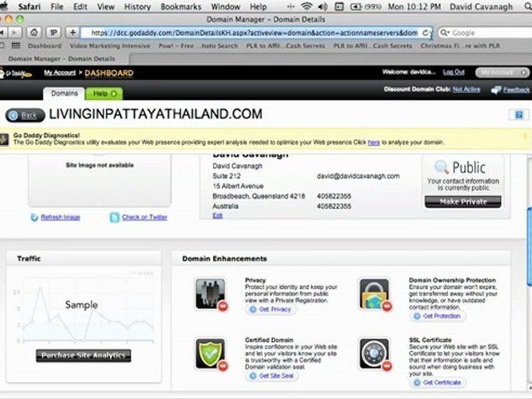
Task: Click the forward navigation arrow
Action: 14,33
